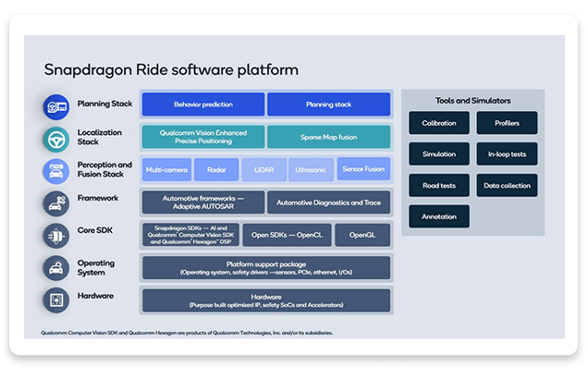Select the Behavior prediction block
Image resolution: width=588 pixels, height=380 pixels.
coord(203,105)
